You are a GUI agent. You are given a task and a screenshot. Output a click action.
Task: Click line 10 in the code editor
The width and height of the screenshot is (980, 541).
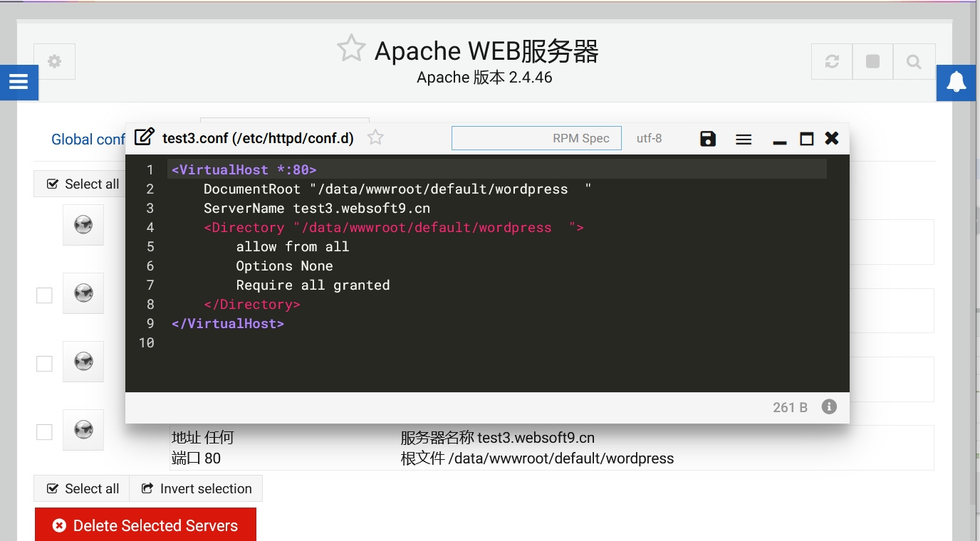coord(427,342)
